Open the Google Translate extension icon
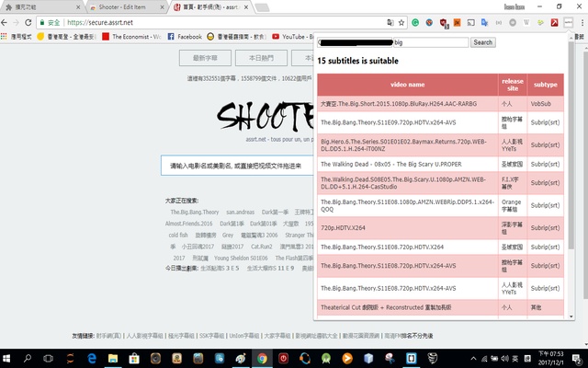 point(484,23)
